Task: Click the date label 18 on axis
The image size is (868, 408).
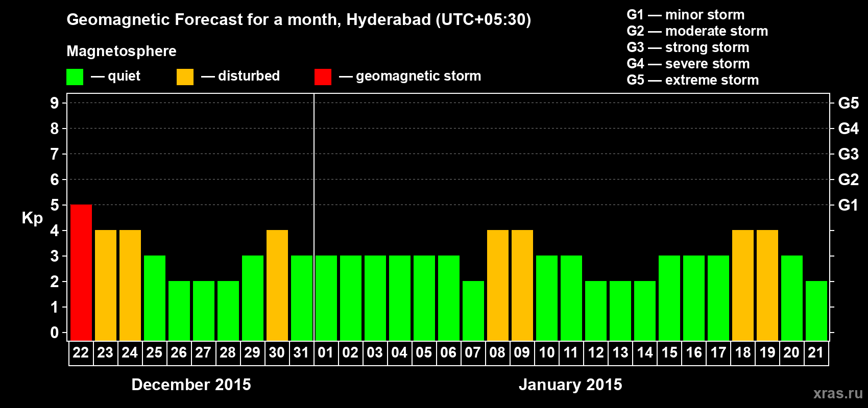Action: pos(742,352)
